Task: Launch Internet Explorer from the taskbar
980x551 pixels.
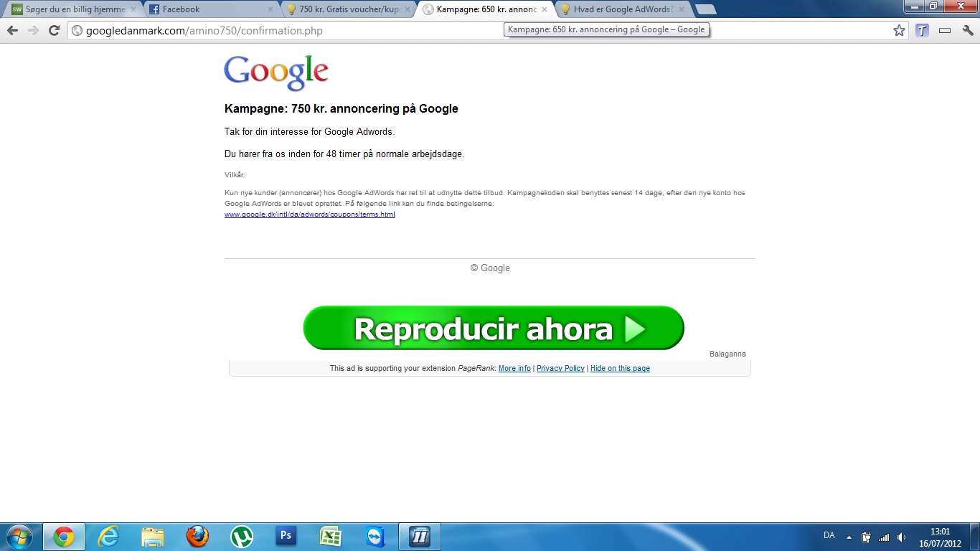Action: click(x=108, y=537)
